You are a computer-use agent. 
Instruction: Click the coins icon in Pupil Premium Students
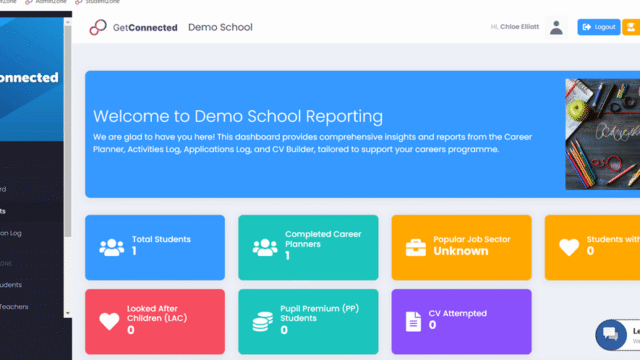point(262,322)
